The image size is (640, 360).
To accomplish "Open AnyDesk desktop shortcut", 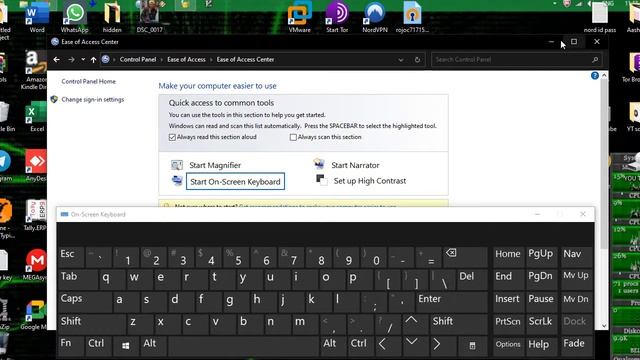I will click(36, 165).
